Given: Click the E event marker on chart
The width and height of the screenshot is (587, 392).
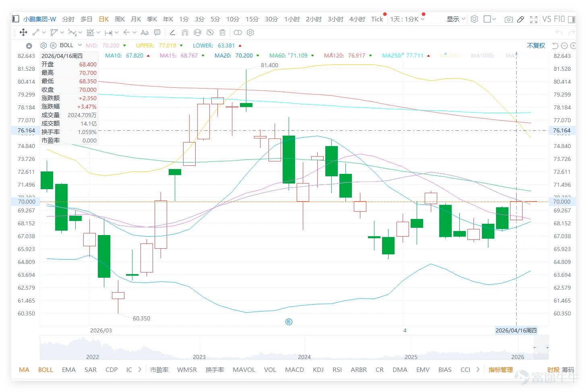Looking at the screenshot, I should 289,322.
